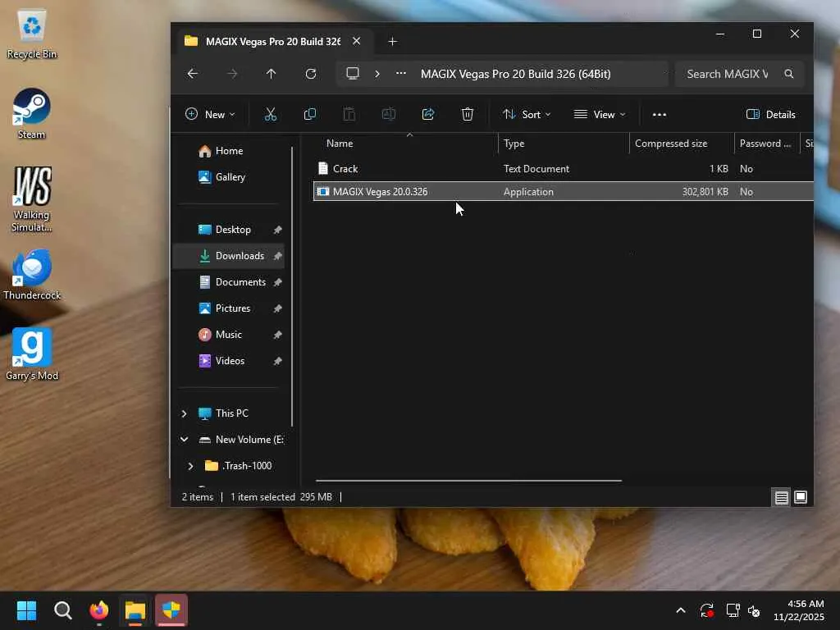Collapse the New Volume (E:) node
The image size is (840, 630).
tap(185, 440)
